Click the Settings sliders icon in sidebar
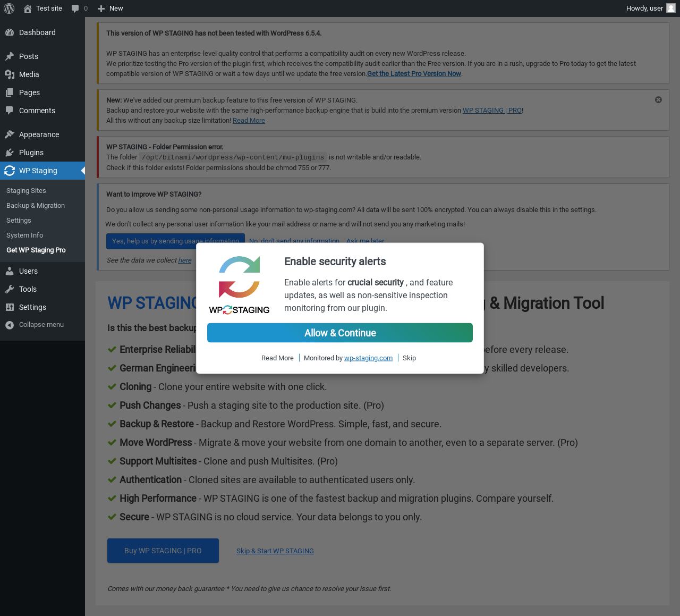Viewport: 680px width, 616px height. 10,307
